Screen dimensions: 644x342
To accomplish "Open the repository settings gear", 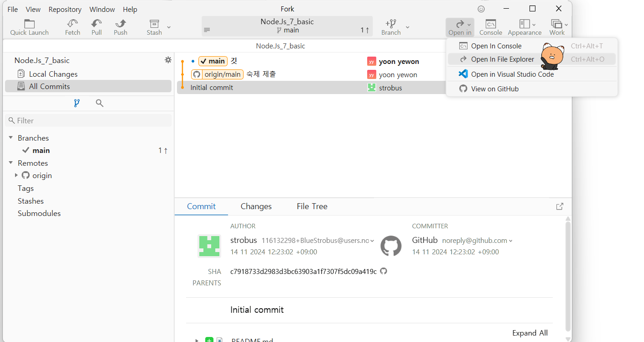I will click(168, 60).
